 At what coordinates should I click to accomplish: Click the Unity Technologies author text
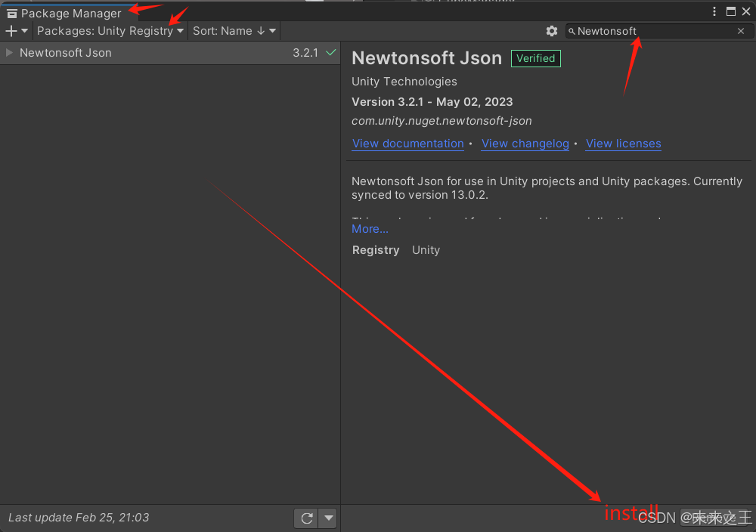(x=404, y=82)
